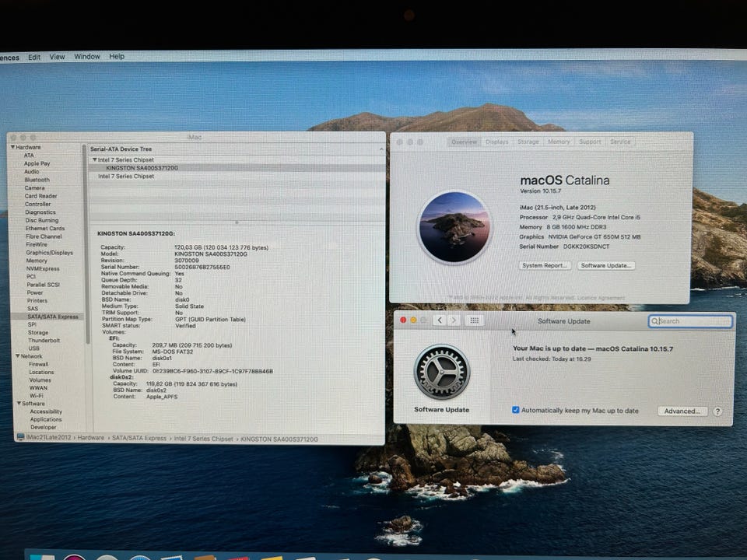The width and height of the screenshot is (747, 560).
Task: Open the Window menu in menu bar
Action: tap(87, 57)
